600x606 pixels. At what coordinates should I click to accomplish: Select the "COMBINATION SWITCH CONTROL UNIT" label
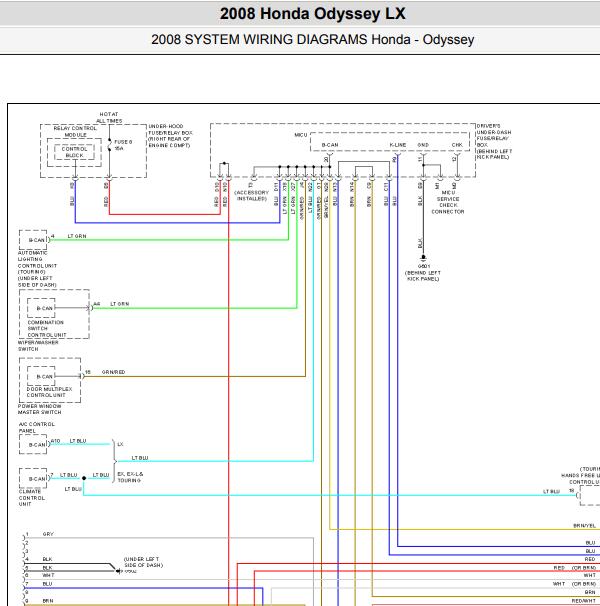(x=46, y=329)
